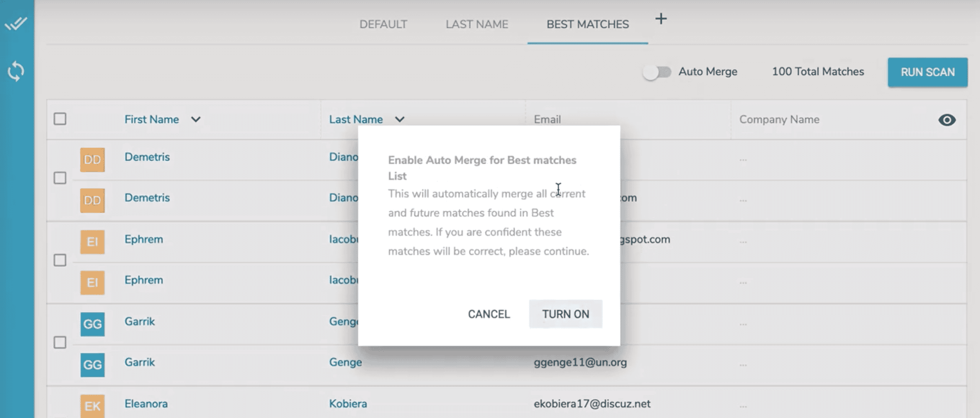Viewport: 980px width, 418px height.
Task: Click the Company Name column header
Action: (x=779, y=119)
